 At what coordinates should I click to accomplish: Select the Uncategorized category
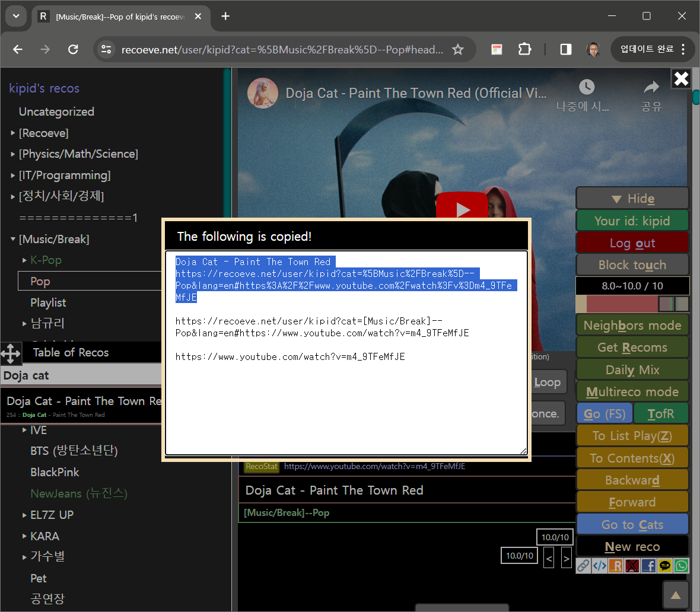(x=56, y=111)
